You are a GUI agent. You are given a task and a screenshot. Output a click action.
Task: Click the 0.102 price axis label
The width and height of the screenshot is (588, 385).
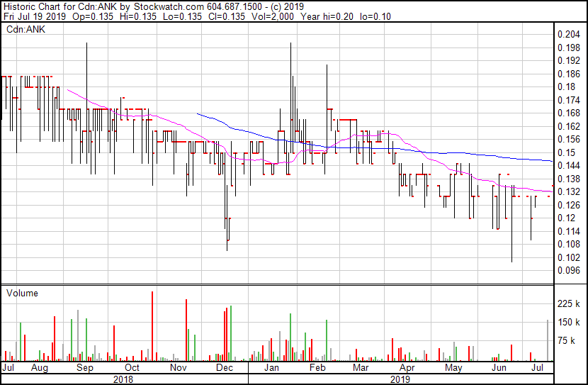[x=568, y=257]
